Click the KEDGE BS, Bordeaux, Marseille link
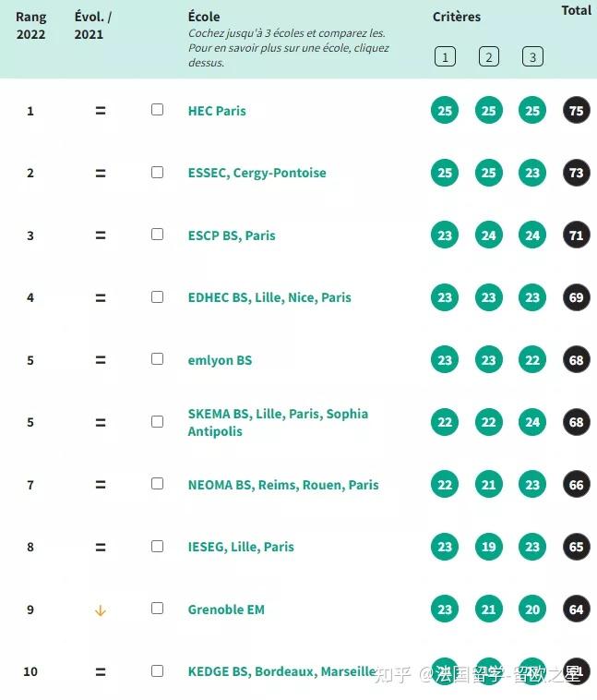This screenshot has height=700, width=597. [x=281, y=671]
